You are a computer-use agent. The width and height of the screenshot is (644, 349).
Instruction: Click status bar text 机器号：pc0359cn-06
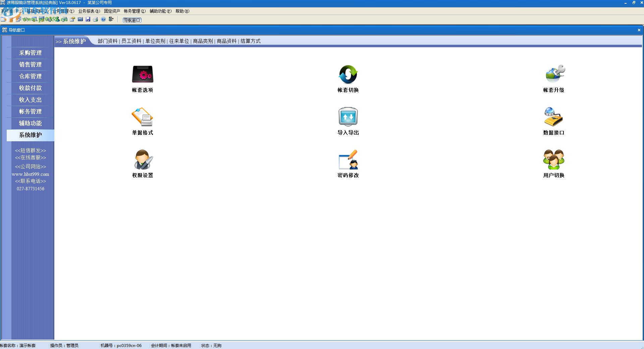click(121, 345)
